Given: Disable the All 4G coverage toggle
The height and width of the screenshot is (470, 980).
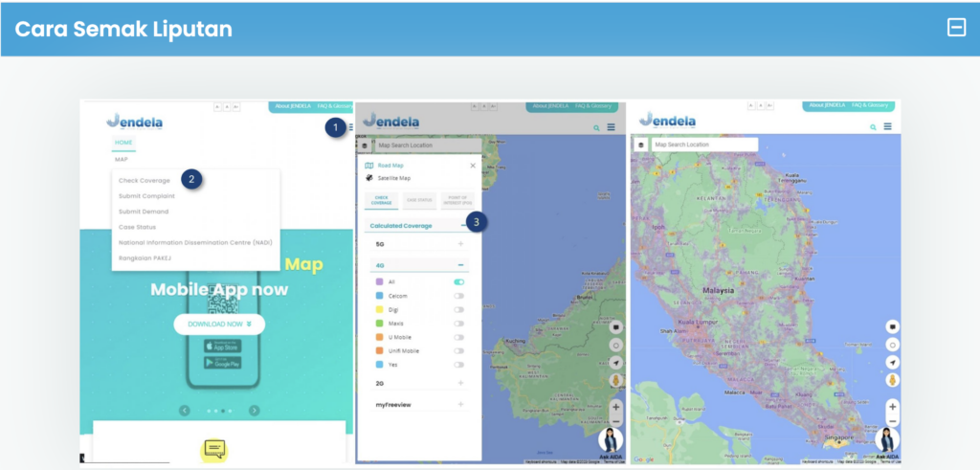Looking at the screenshot, I should coord(458,282).
